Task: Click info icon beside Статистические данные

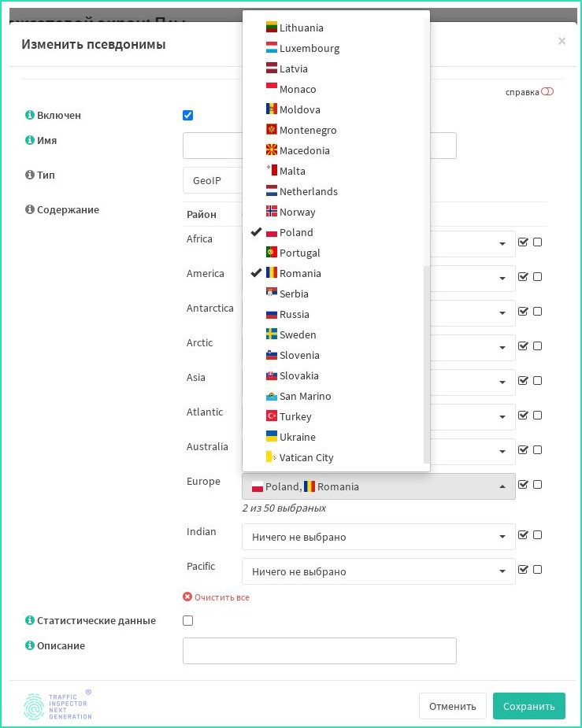Action: [x=30, y=620]
